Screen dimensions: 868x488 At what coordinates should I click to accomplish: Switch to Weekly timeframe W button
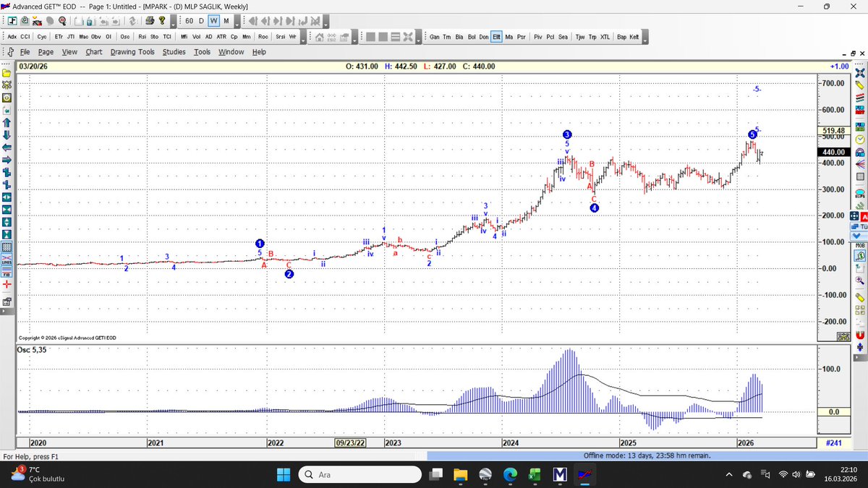[214, 21]
